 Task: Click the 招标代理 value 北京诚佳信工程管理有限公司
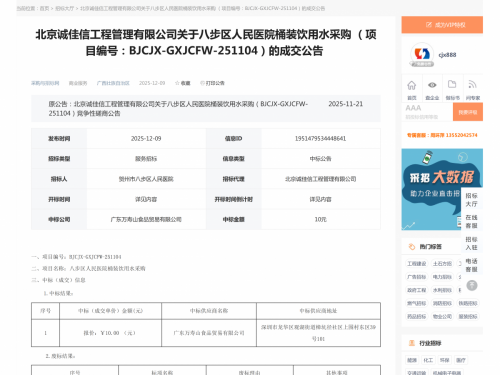(320, 179)
